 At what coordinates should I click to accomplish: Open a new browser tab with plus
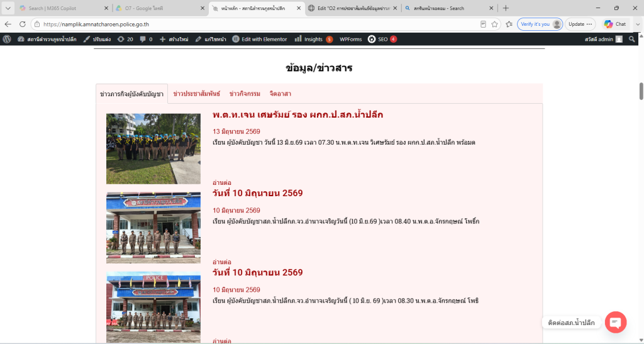click(x=506, y=8)
